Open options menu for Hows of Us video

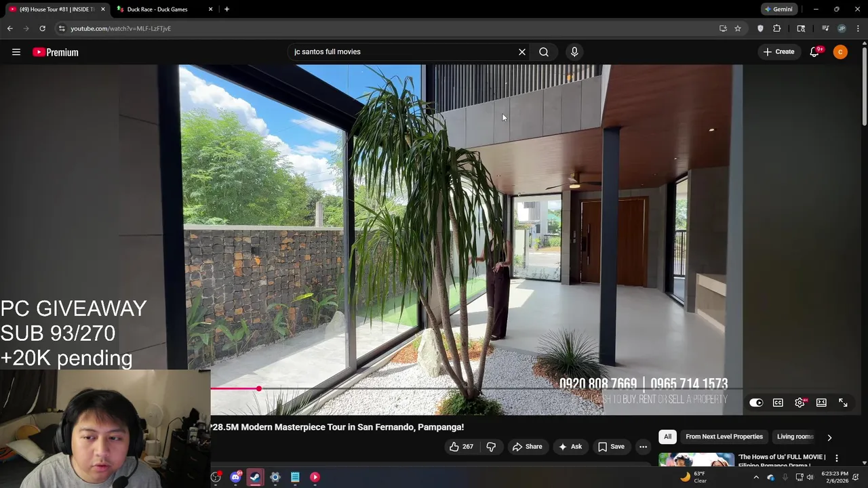pyautogui.click(x=836, y=458)
